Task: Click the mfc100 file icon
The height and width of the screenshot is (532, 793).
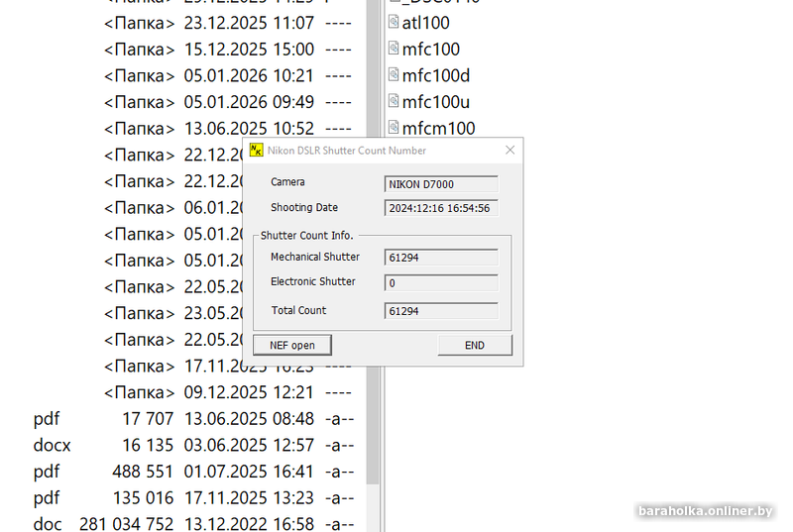Action: coord(394,48)
